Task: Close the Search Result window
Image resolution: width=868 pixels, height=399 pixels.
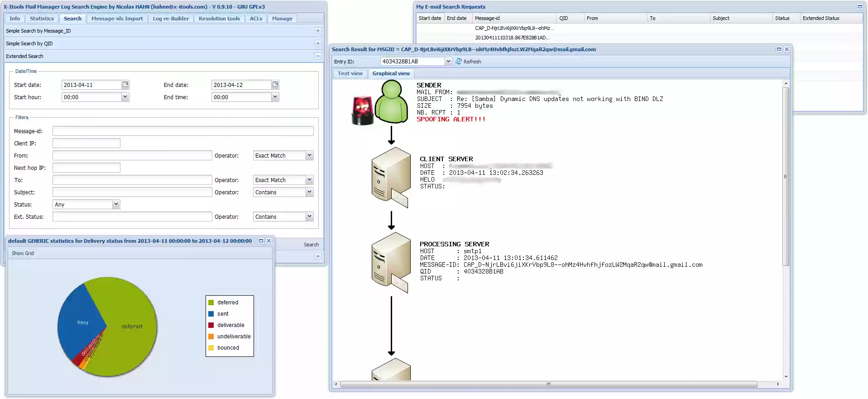Action: [786, 49]
